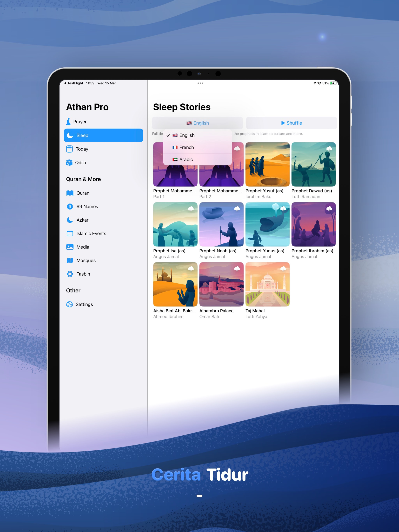Go to the Prayer sidebar item
This screenshot has width=399, height=532.
pos(103,122)
